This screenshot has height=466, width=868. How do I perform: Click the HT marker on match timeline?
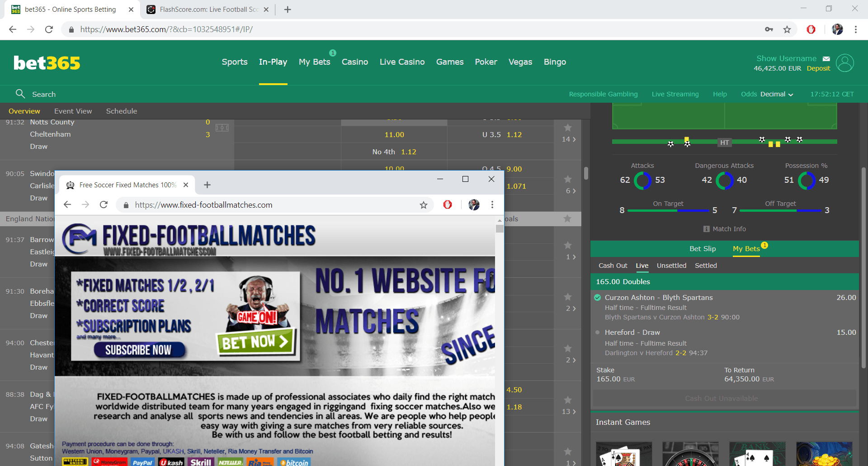click(724, 143)
